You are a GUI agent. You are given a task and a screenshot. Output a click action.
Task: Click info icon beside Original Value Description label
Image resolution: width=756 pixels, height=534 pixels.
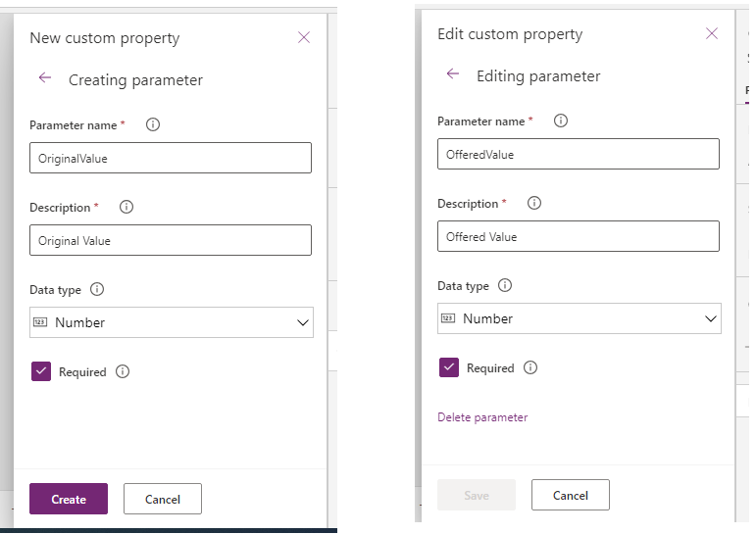point(126,208)
